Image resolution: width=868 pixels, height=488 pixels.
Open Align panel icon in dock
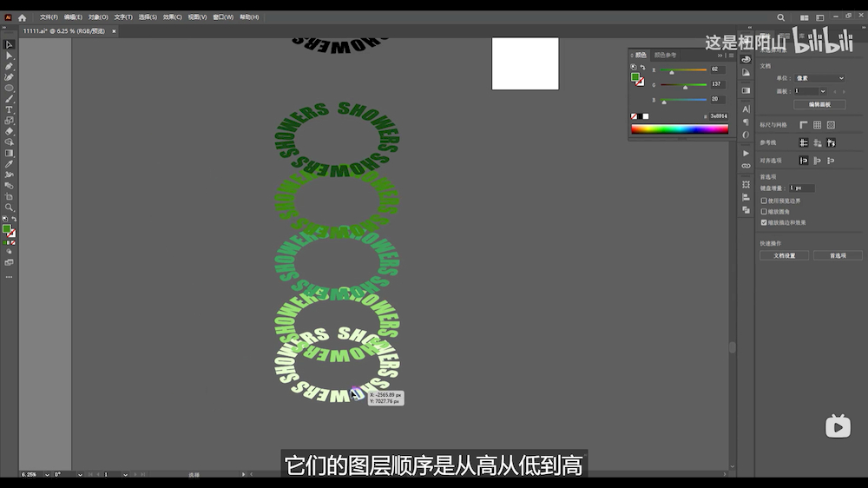click(x=746, y=197)
